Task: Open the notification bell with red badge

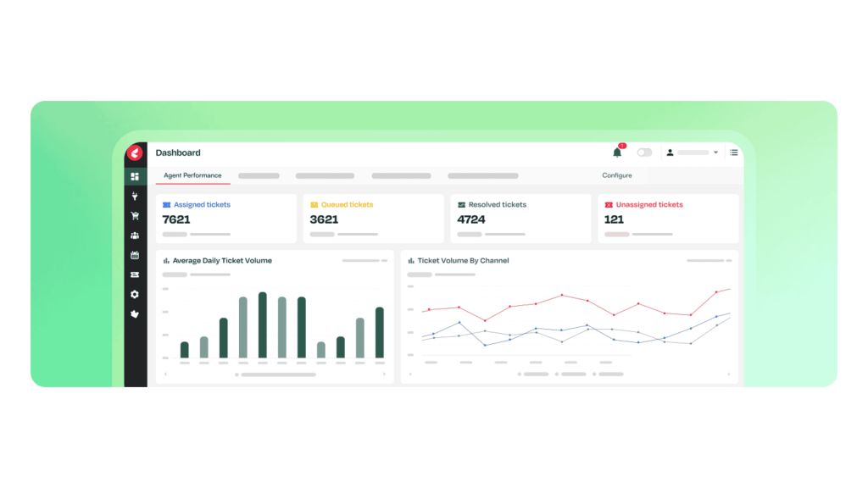Action: [617, 152]
